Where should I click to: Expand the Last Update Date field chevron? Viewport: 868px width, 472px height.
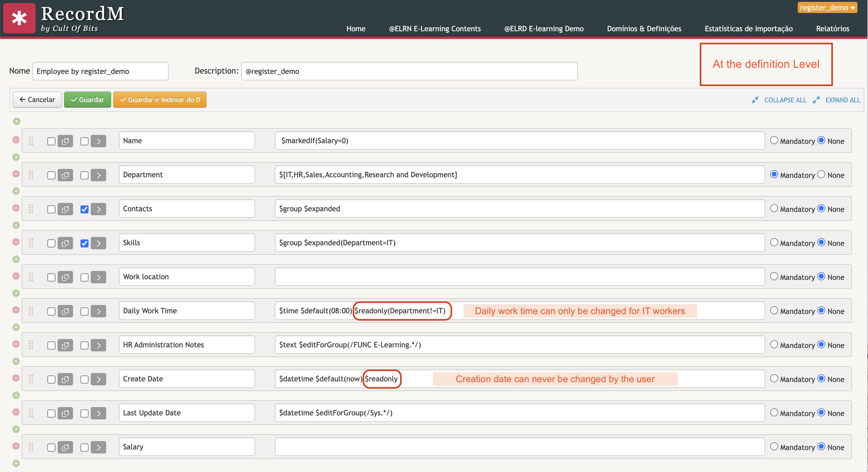coord(98,413)
